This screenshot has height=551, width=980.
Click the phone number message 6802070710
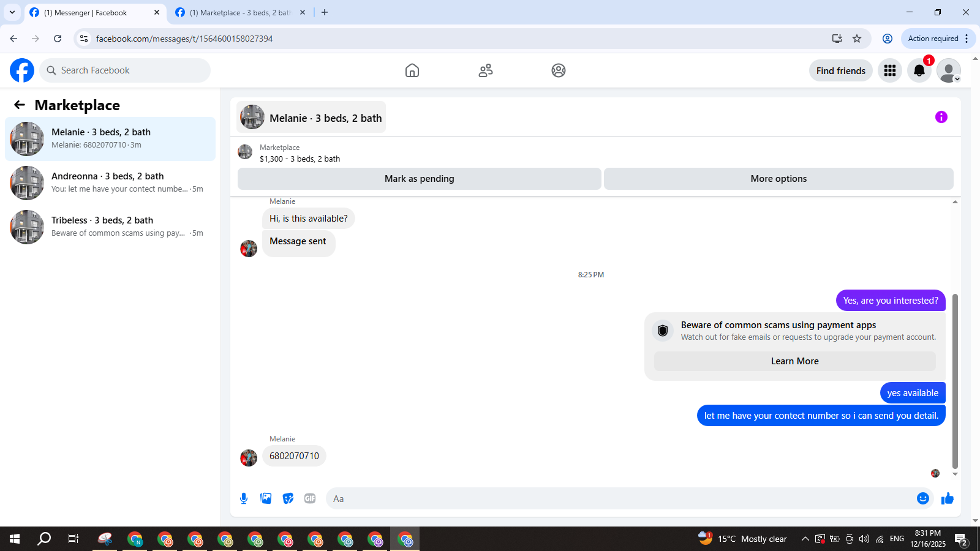pos(294,456)
